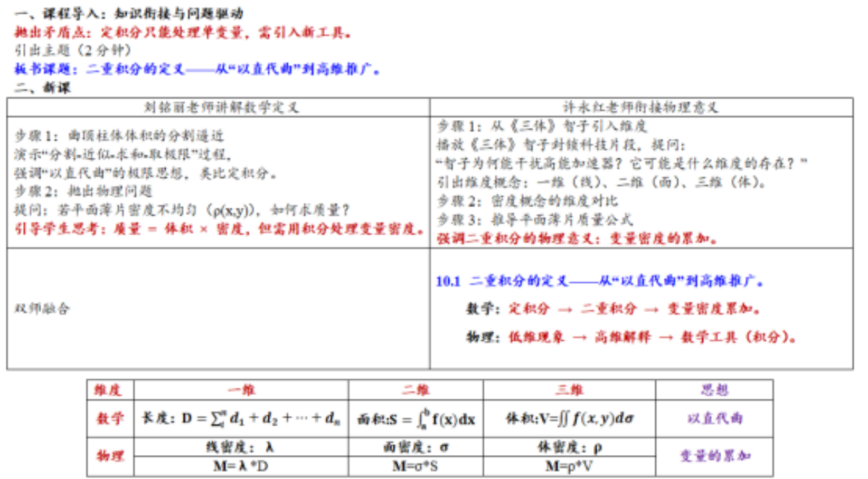Select the "一维" column header
Viewport: 868px width, 479px height.
click(x=241, y=390)
